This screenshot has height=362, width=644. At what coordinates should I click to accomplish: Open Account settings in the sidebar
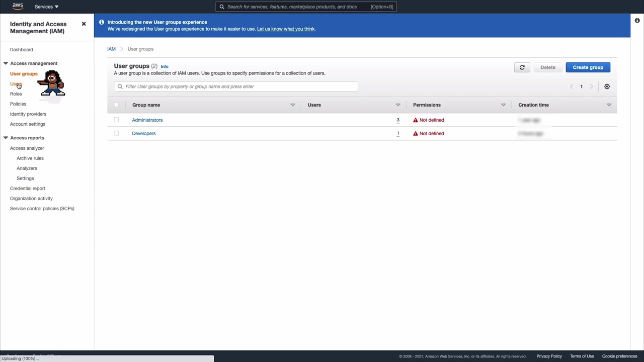pos(28,124)
